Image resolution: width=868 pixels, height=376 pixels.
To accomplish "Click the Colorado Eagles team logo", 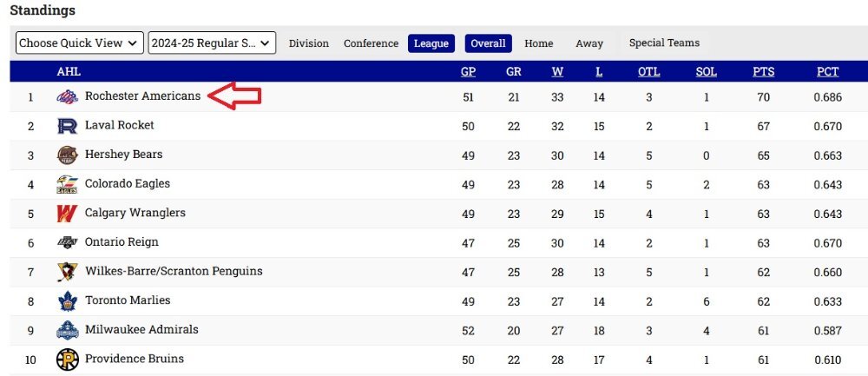I will pos(68,184).
